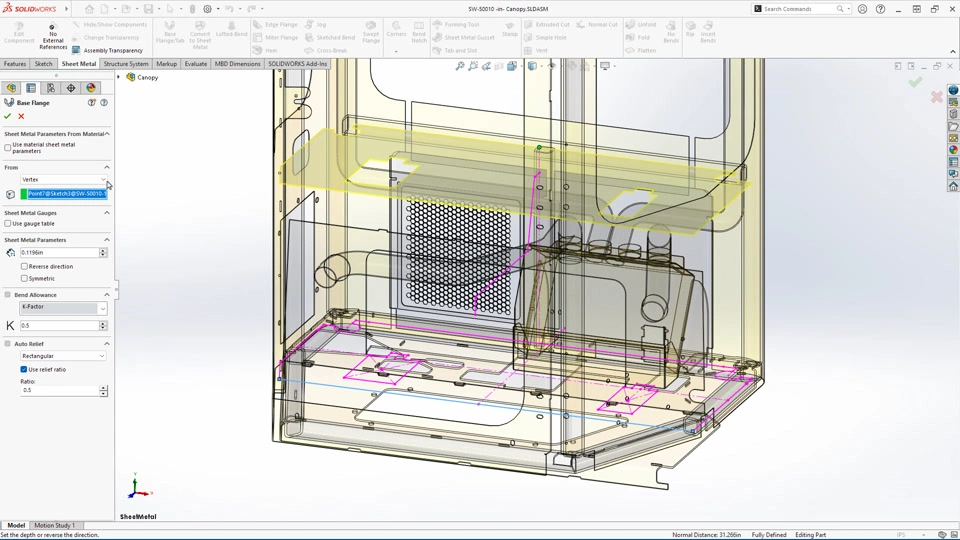The height and width of the screenshot is (540, 960).
Task: Accept Base Flange with green checkmark
Action: [8, 116]
